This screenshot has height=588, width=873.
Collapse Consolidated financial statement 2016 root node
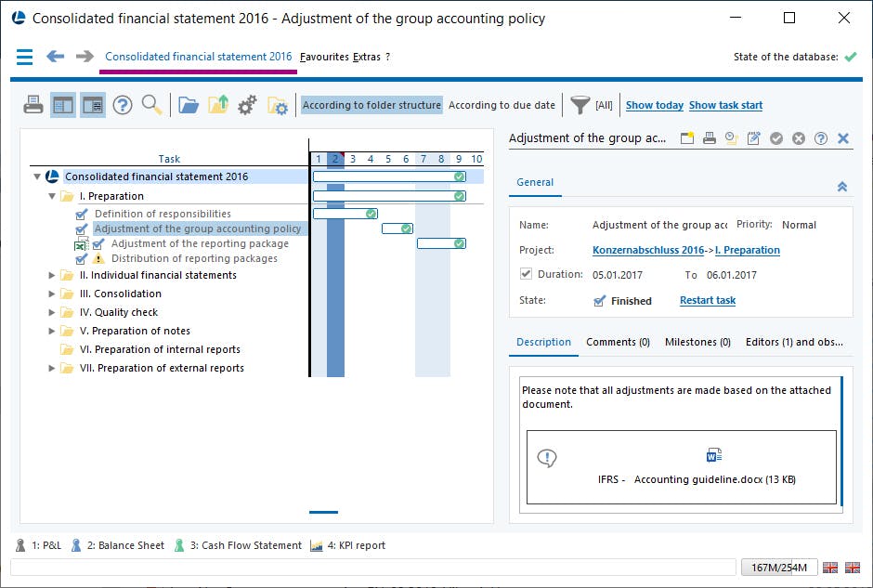[37, 176]
